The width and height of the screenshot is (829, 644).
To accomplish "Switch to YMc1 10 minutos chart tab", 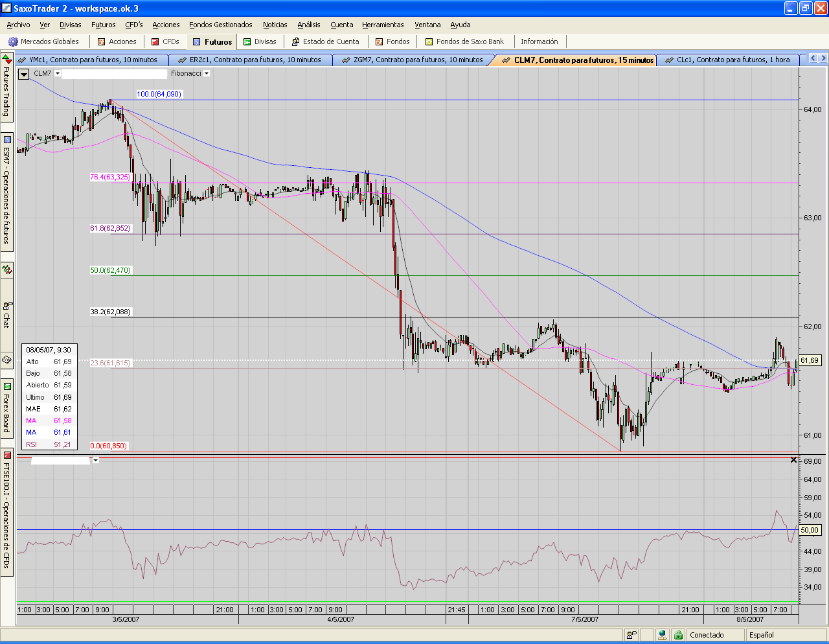I will [93, 60].
